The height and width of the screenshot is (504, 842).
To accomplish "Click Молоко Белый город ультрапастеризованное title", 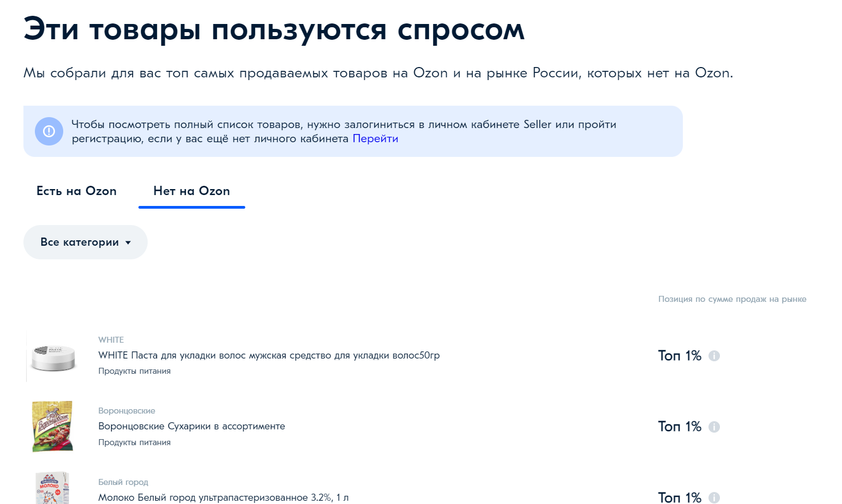I will tap(223, 497).
